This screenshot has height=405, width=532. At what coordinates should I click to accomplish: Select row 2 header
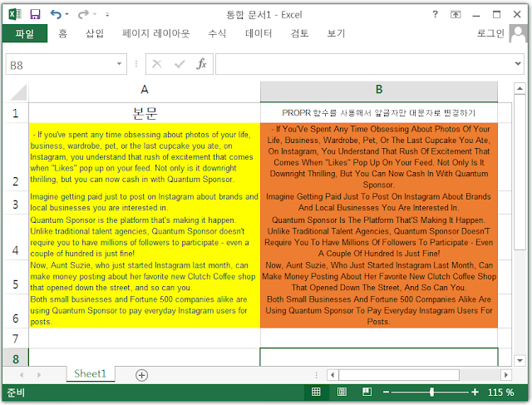coord(16,157)
